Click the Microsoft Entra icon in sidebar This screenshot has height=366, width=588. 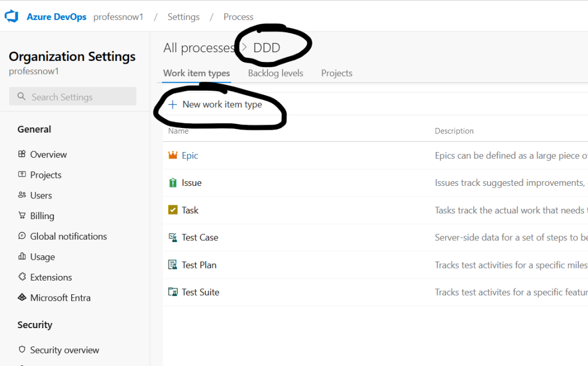pyautogui.click(x=22, y=298)
